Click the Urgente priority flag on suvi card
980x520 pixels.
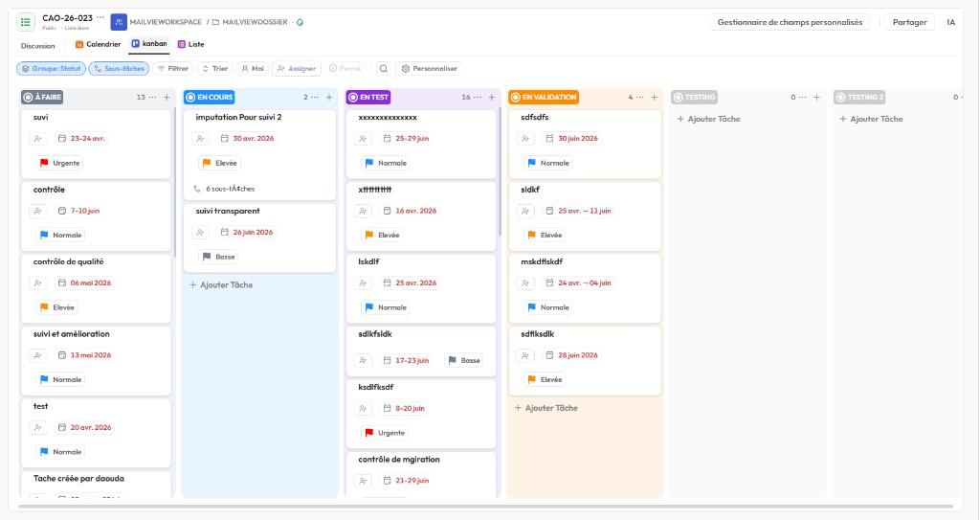click(60, 163)
